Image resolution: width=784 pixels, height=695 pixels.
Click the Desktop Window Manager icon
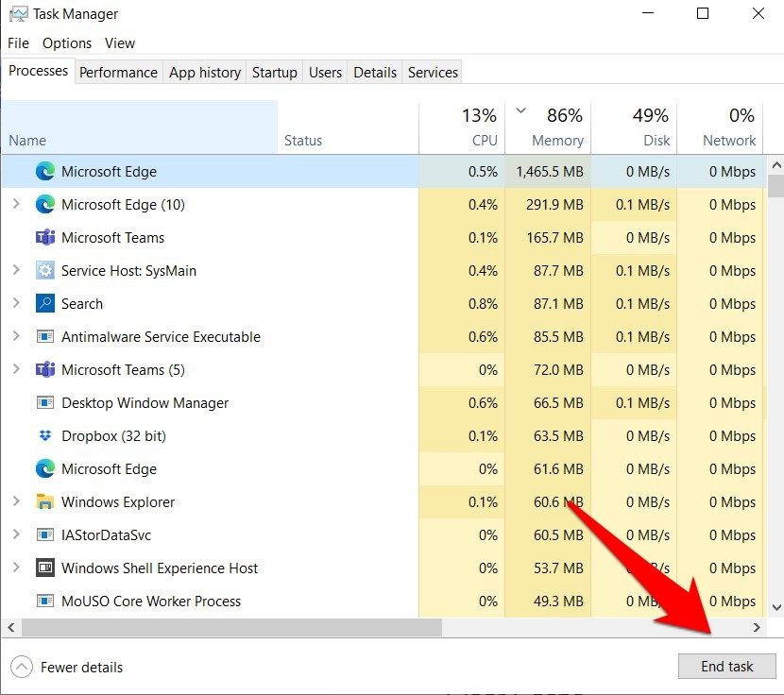[44, 403]
